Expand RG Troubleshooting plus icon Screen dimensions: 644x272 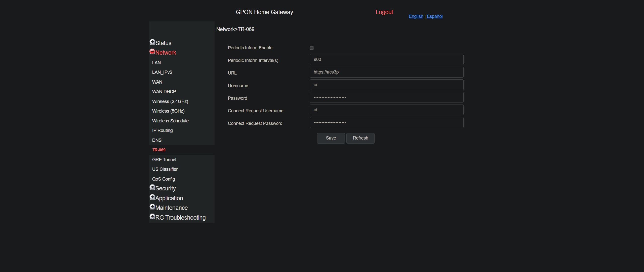tap(152, 217)
